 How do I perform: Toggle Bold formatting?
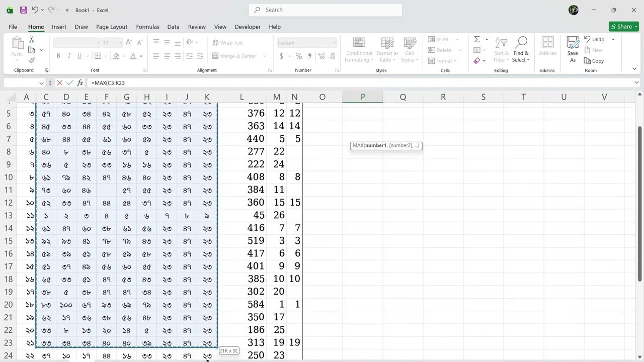pos(58,56)
